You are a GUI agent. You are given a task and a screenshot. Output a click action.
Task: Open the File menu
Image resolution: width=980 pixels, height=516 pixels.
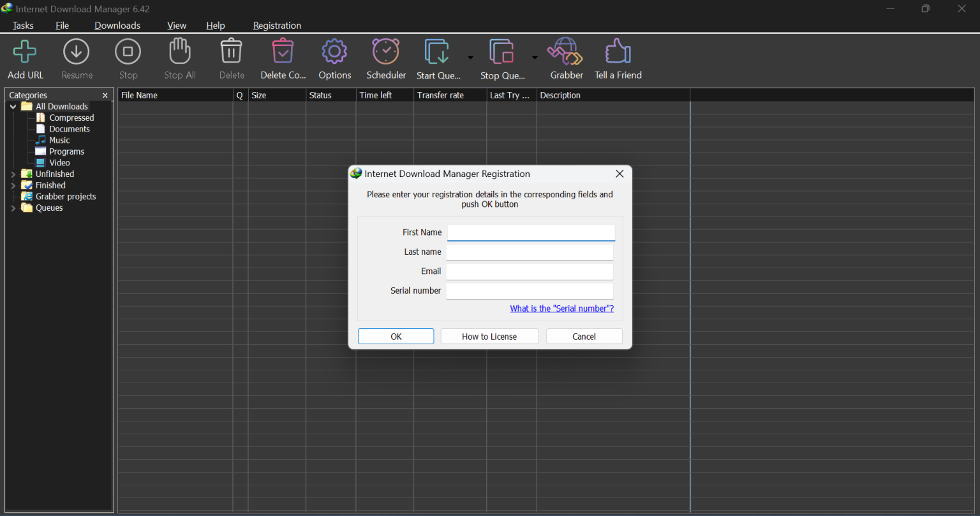coord(62,26)
